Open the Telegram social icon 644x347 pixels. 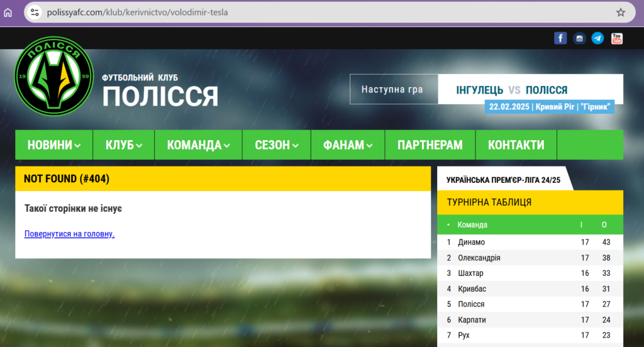pos(597,38)
